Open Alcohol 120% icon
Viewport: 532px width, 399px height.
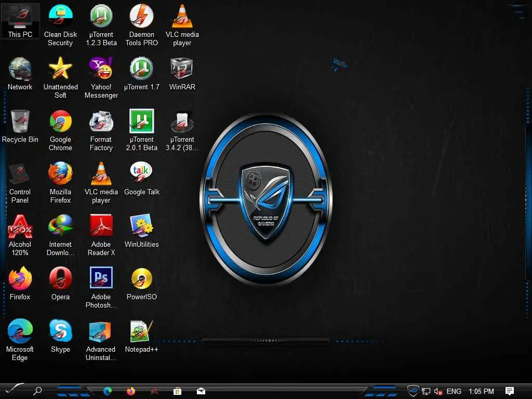tap(20, 235)
